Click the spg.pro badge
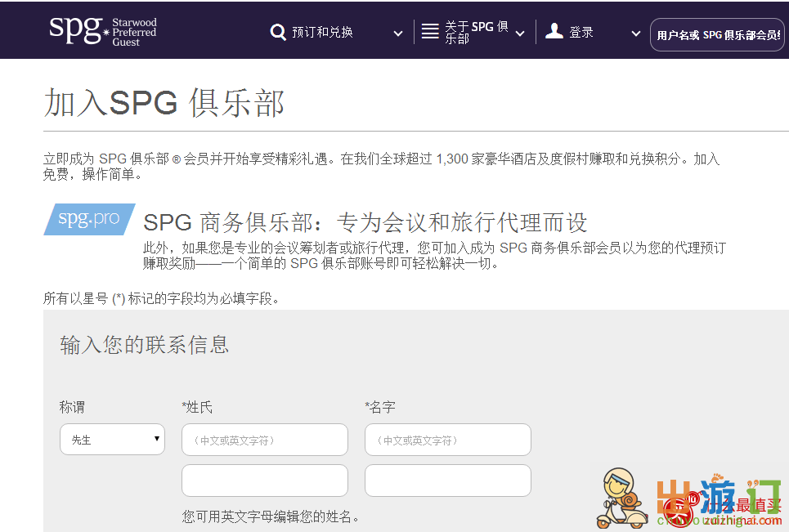The width and height of the screenshot is (789, 532). pos(90,219)
